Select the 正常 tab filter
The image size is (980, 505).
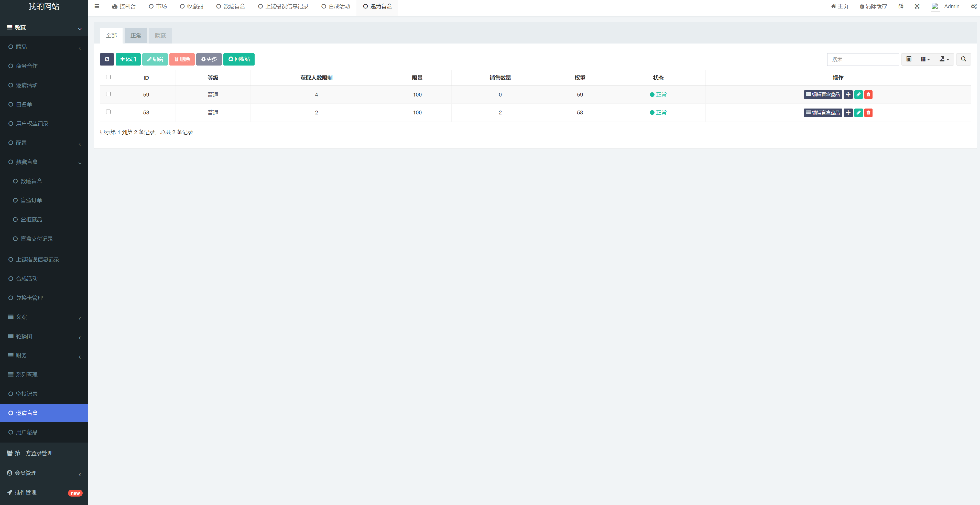click(x=135, y=35)
